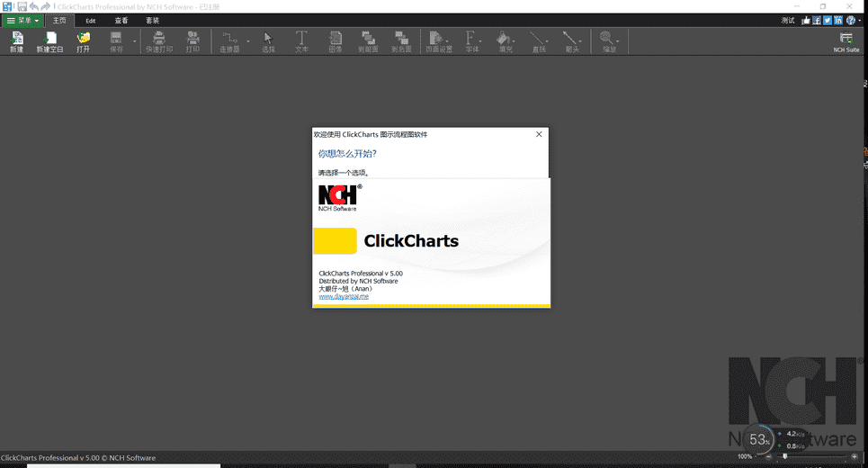Click the ClickCharts app icon in title bar
Screen dimensions: 868x468
coord(6,6)
